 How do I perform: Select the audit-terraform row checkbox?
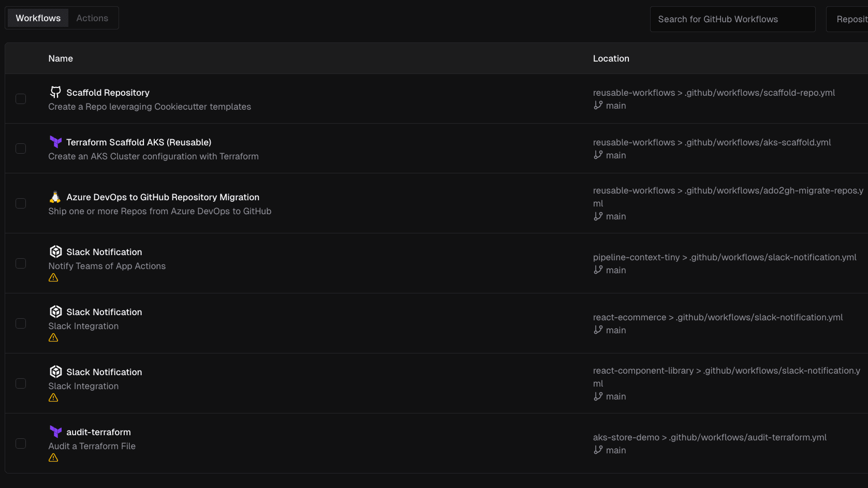coord(21,443)
